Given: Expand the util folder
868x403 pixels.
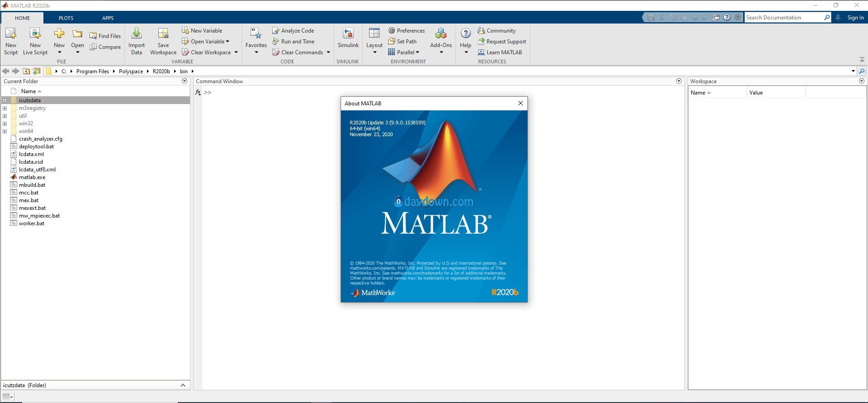Looking at the screenshot, I should (5, 116).
